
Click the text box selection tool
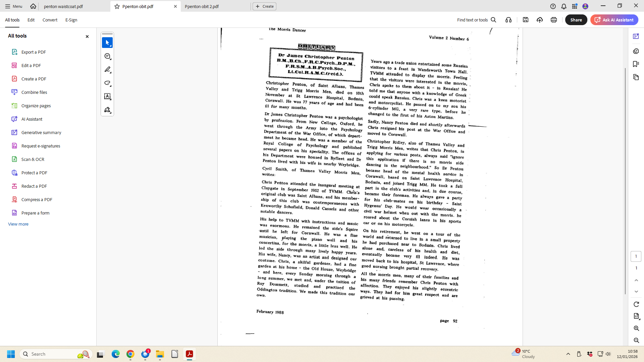pos(107,97)
